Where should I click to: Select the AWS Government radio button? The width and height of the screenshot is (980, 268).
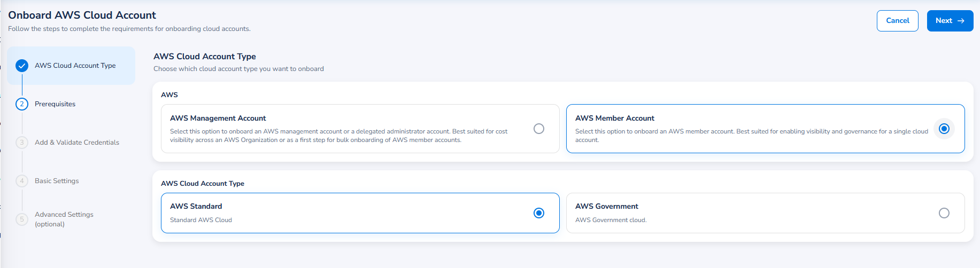944,213
